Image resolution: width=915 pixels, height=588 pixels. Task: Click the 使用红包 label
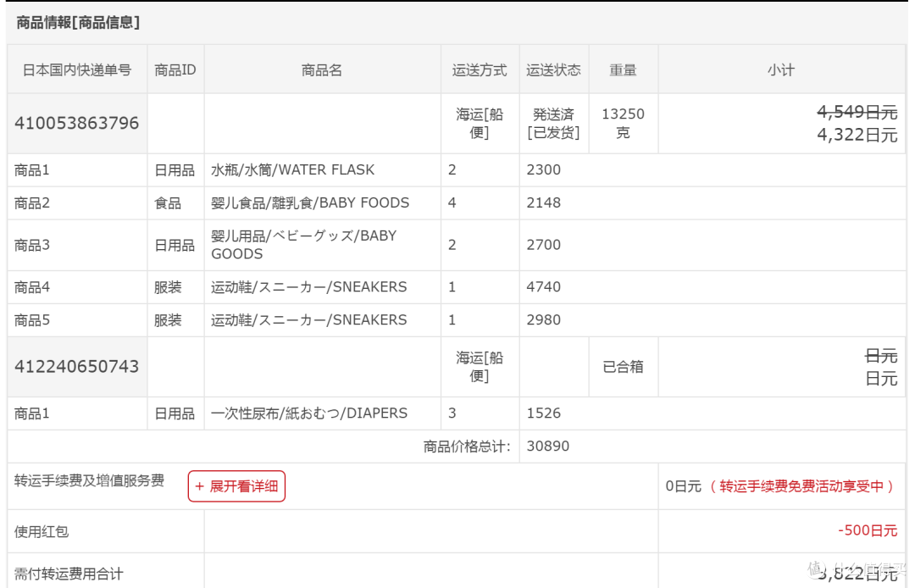click(x=42, y=531)
